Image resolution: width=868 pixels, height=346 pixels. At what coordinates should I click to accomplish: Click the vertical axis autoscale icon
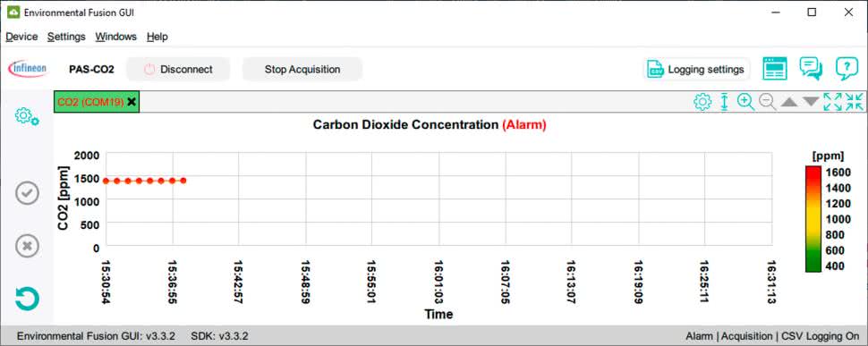tap(724, 102)
